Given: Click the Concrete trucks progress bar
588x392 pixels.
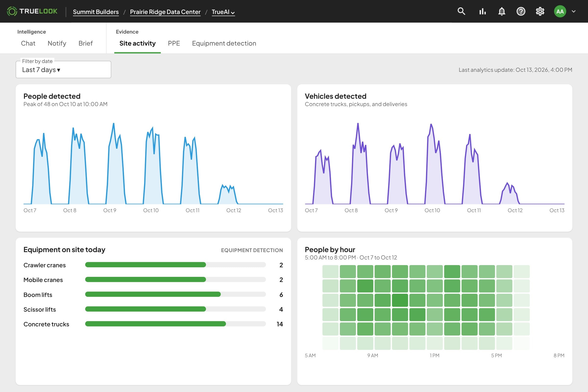Looking at the screenshot, I should (175, 324).
